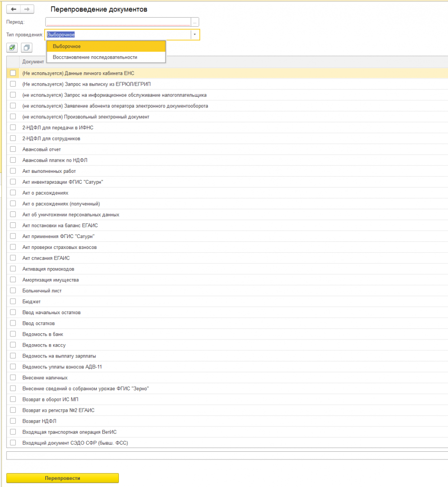Image resolution: width=448 pixels, height=487 pixels.
Task: Select Акт проверки страховых взносов row
Action: [227, 247]
